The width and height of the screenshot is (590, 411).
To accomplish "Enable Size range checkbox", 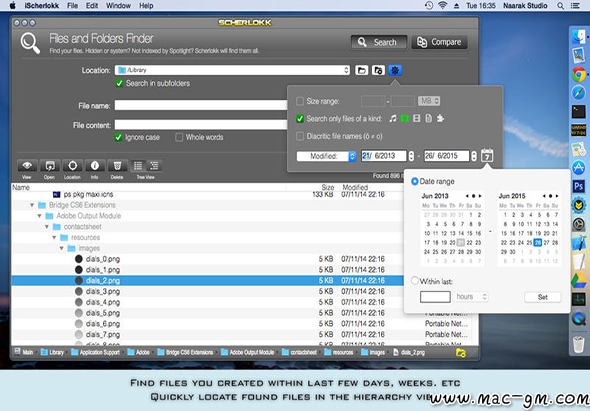I will coord(300,101).
